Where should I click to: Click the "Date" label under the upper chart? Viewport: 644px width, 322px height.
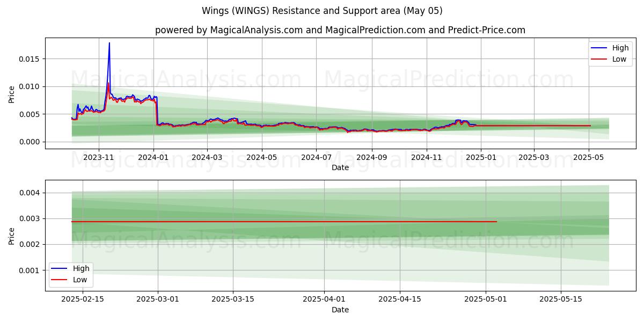(x=340, y=167)
